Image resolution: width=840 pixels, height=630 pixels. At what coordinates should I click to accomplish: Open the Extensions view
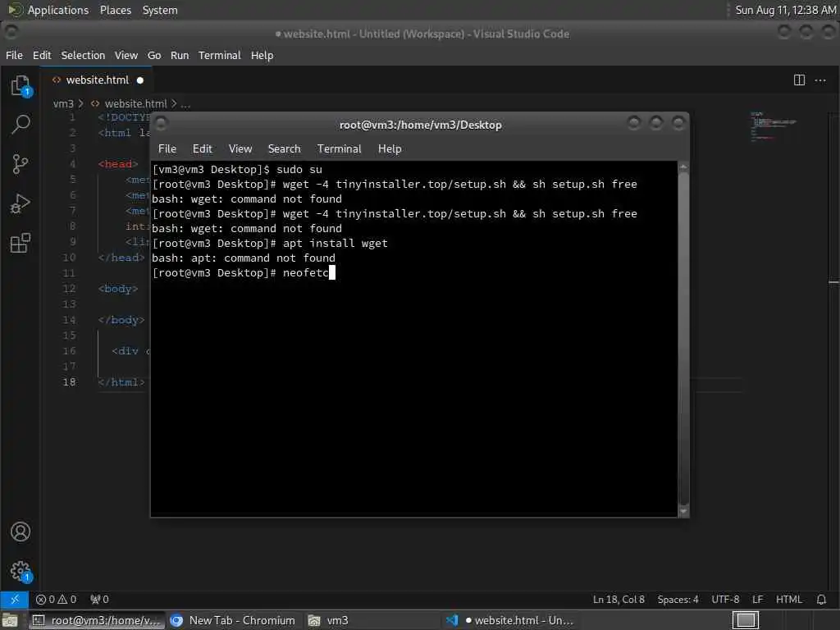click(x=21, y=243)
